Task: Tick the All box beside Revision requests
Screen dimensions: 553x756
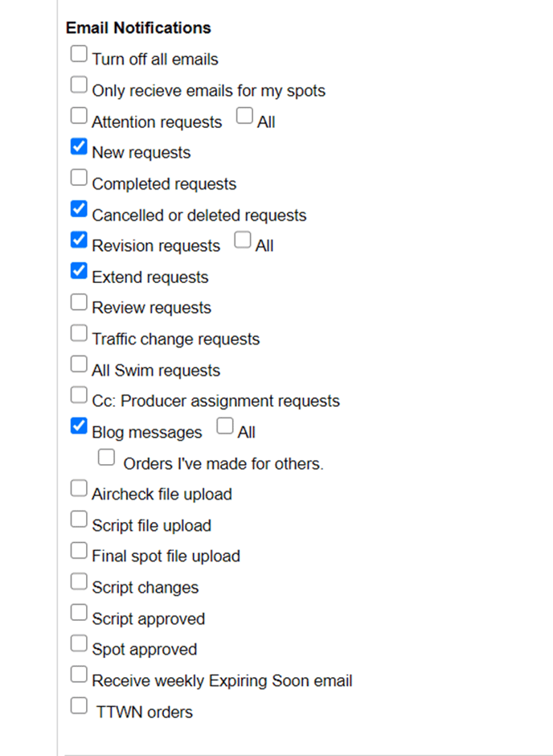Action: pos(242,240)
